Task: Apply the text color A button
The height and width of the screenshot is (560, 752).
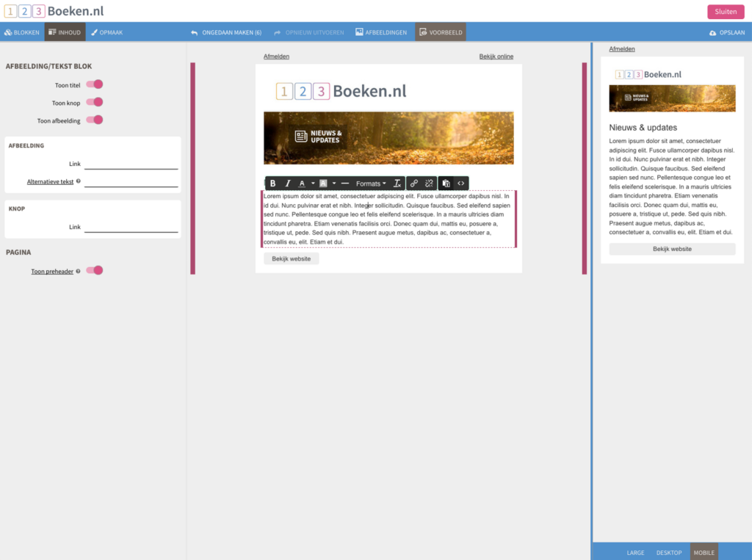Action: tap(302, 183)
